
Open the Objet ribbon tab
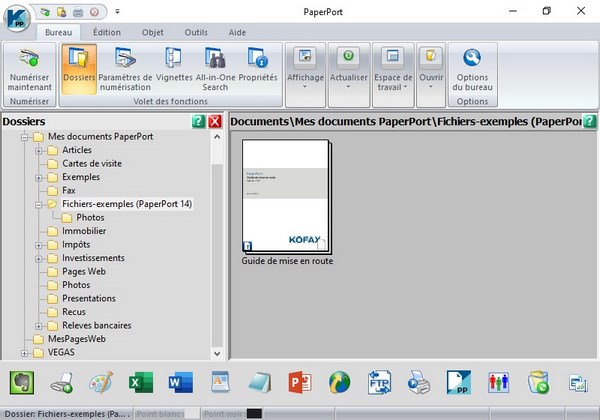(153, 33)
